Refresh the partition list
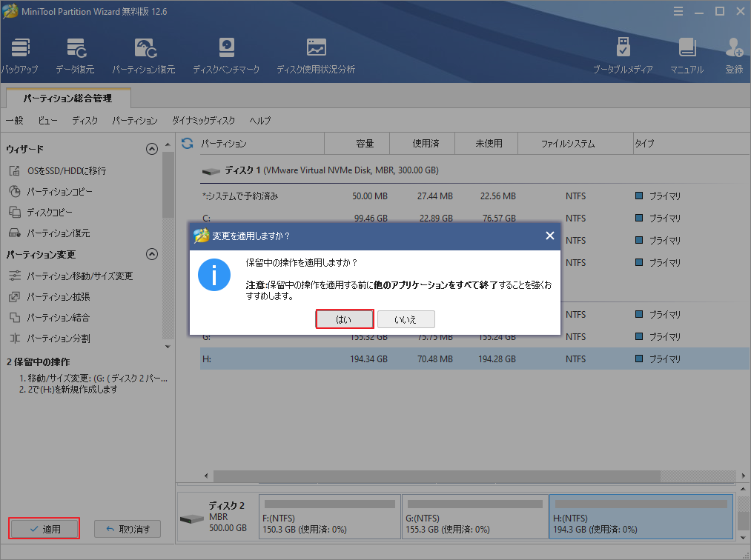 pyautogui.click(x=187, y=143)
